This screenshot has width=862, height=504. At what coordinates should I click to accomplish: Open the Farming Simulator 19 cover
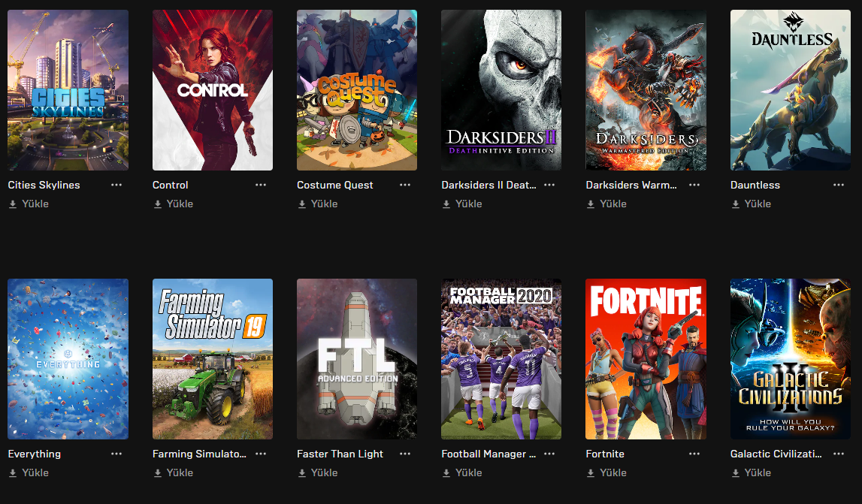tap(212, 359)
